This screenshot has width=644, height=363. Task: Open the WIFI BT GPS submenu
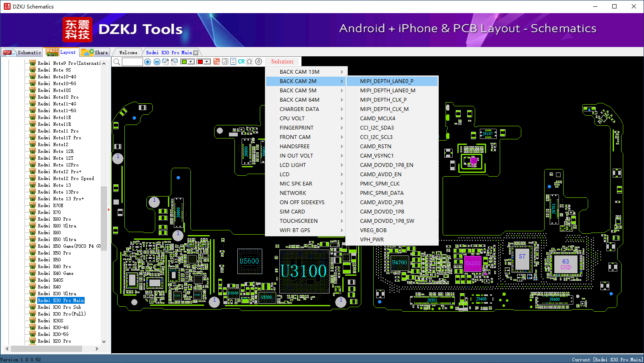click(306, 230)
